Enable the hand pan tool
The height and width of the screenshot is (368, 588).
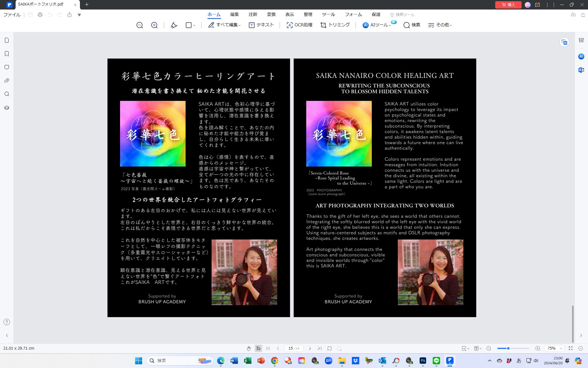[249, 348]
